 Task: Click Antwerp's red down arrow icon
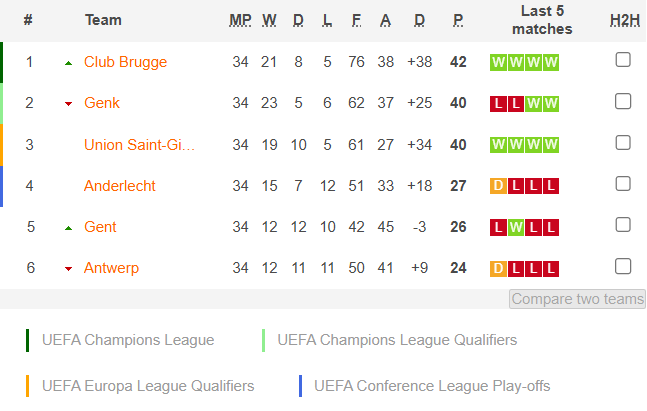[x=68, y=269]
